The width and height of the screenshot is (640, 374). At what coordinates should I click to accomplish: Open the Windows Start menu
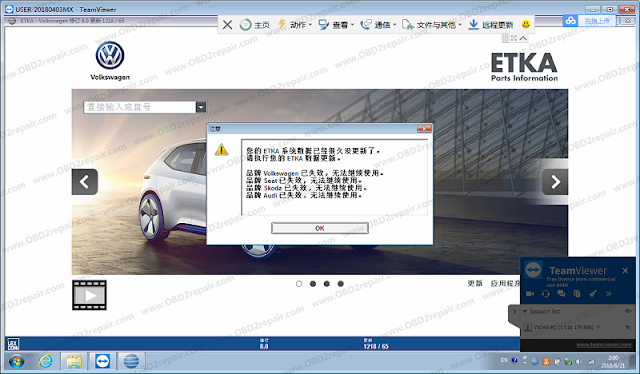click(16, 361)
